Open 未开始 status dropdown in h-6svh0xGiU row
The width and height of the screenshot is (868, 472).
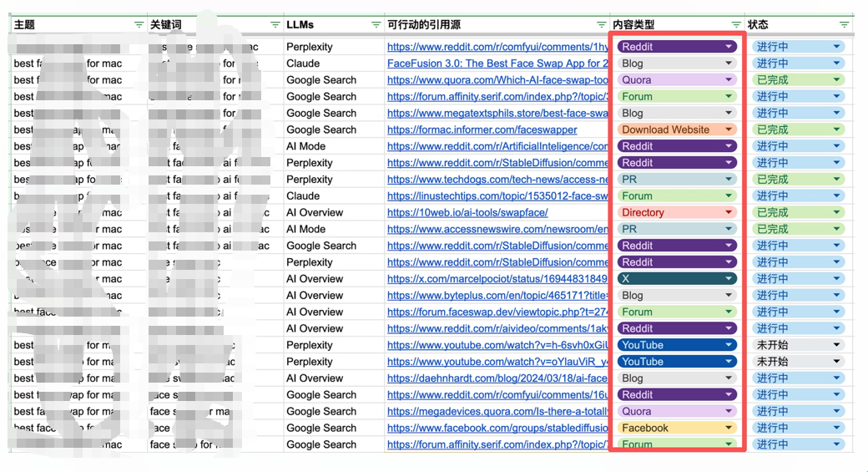pyautogui.click(x=798, y=345)
